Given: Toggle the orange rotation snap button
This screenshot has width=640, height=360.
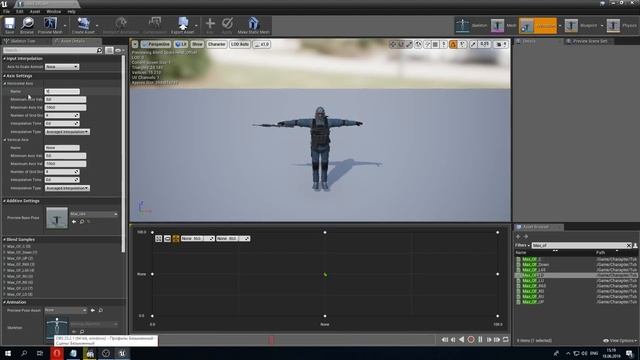Looking at the screenshot, I should (453, 44).
